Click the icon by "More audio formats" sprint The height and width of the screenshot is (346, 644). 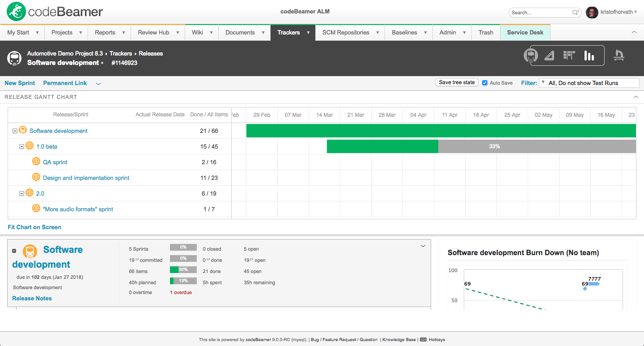point(36,209)
